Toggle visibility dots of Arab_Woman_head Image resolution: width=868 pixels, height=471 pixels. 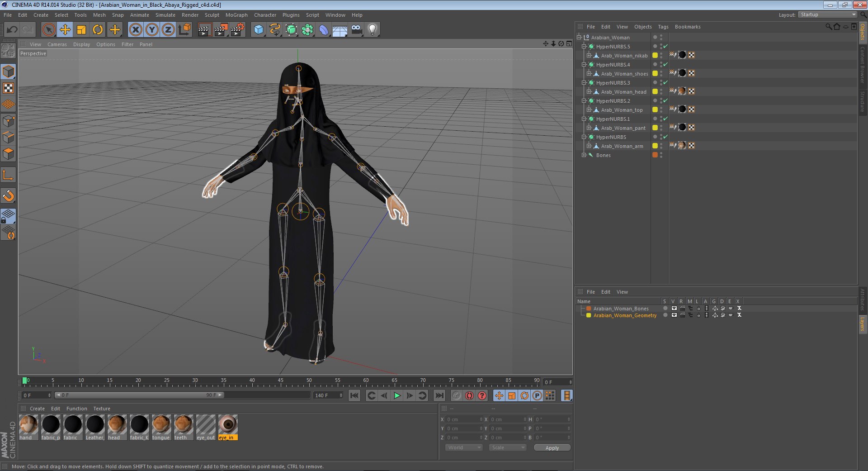pyautogui.click(x=661, y=92)
